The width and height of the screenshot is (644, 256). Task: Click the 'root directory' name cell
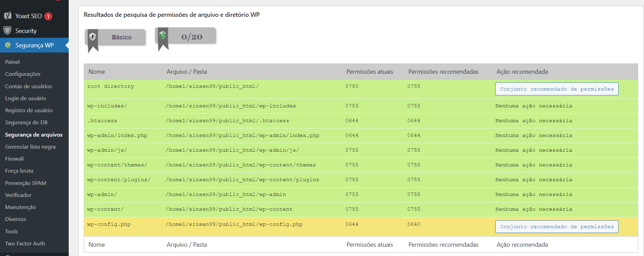point(111,86)
